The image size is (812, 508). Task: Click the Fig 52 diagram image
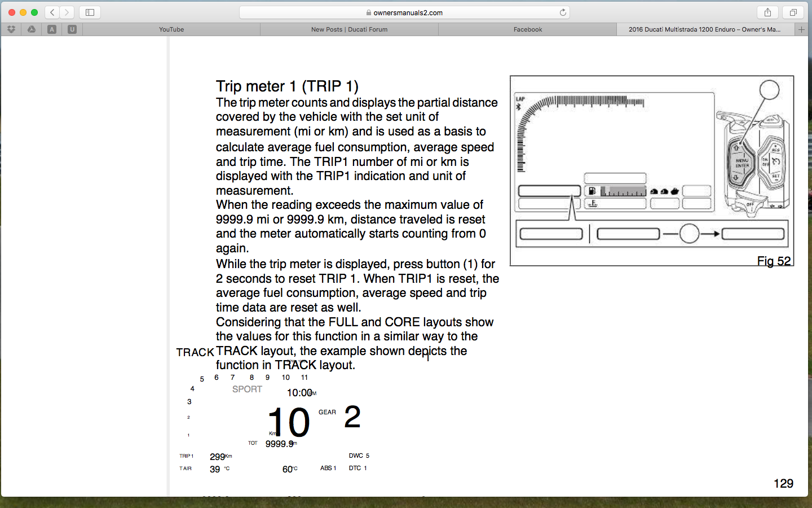[x=652, y=170]
